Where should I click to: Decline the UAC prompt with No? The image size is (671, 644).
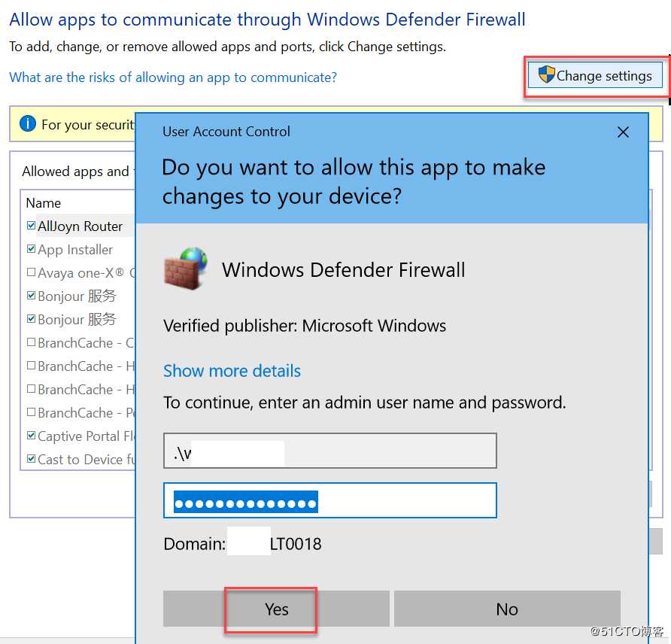(x=507, y=609)
